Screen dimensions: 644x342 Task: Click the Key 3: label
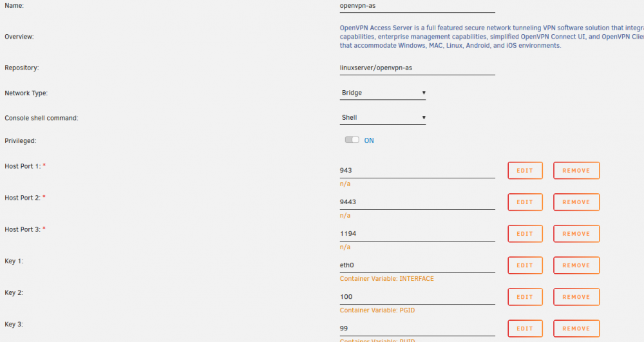click(14, 325)
